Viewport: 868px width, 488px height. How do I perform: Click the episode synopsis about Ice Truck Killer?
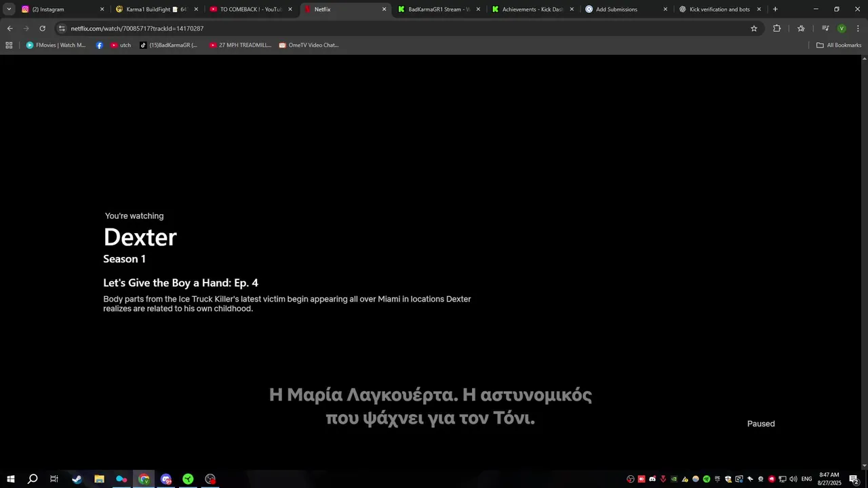tap(287, 304)
